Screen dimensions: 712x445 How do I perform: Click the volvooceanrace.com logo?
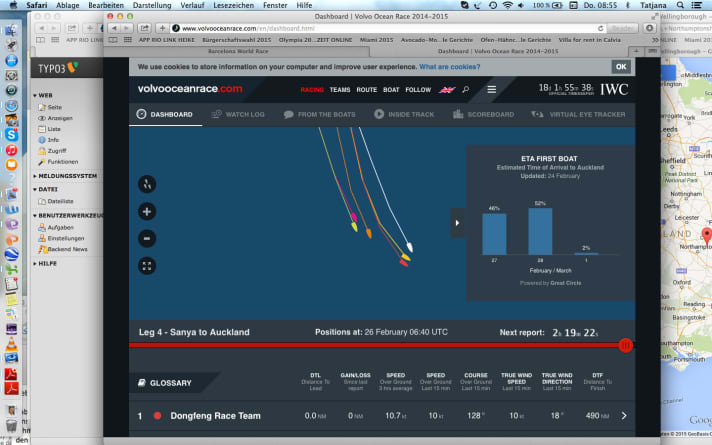click(x=190, y=89)
